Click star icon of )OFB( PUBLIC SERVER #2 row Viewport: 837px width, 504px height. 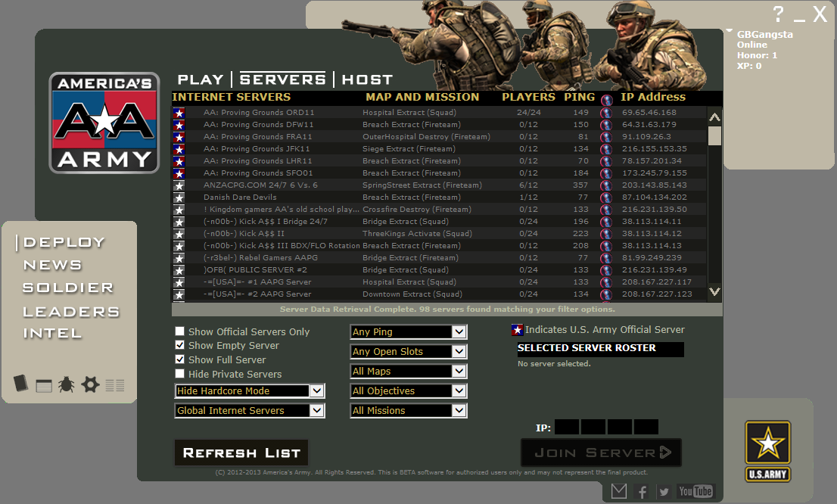[x=179, y=270]
